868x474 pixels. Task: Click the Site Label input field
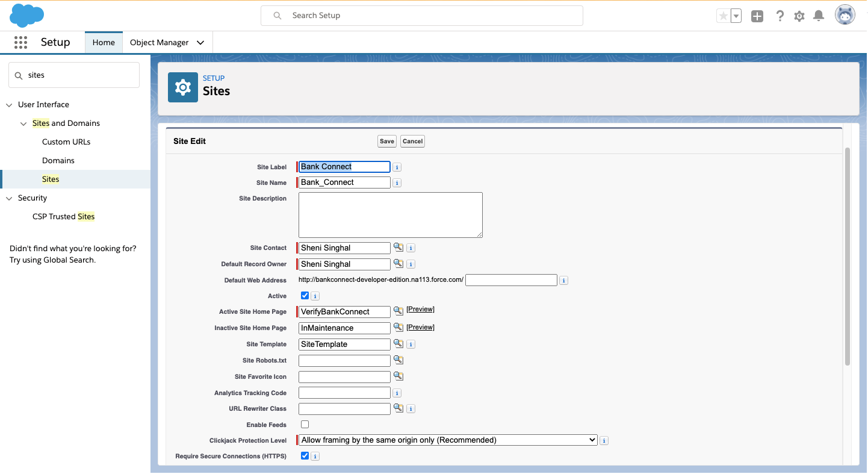tap(344, 167)
